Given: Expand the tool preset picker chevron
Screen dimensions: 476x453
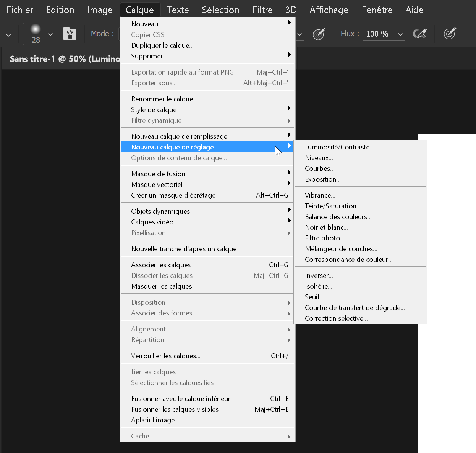Looking at the screenshot, I should 8,35.
